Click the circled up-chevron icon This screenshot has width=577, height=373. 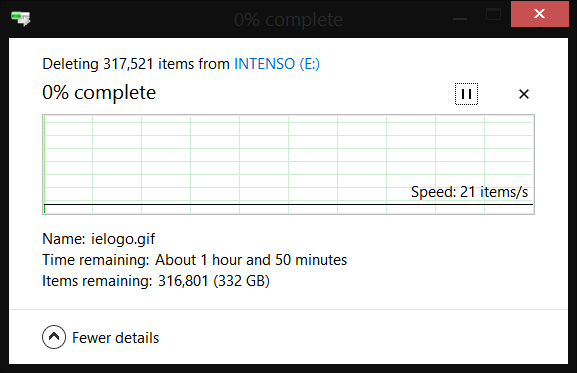click(x=54, y=337)
